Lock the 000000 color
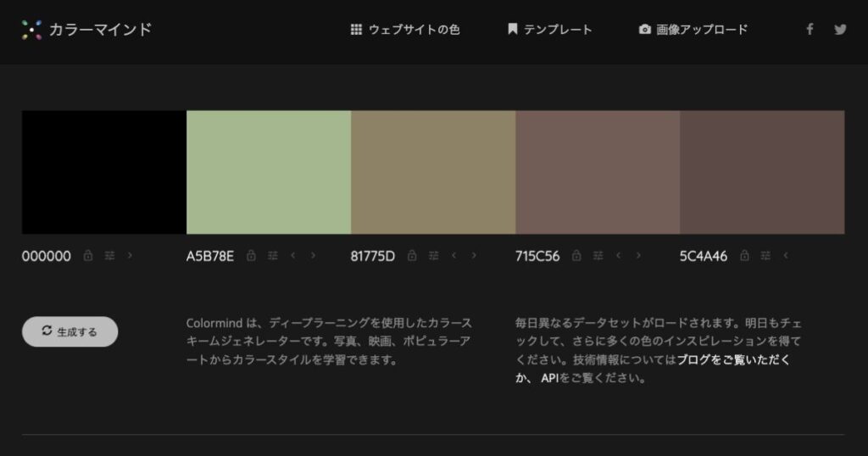The width and height of the screenshot is (868, 456). point(88,255)
